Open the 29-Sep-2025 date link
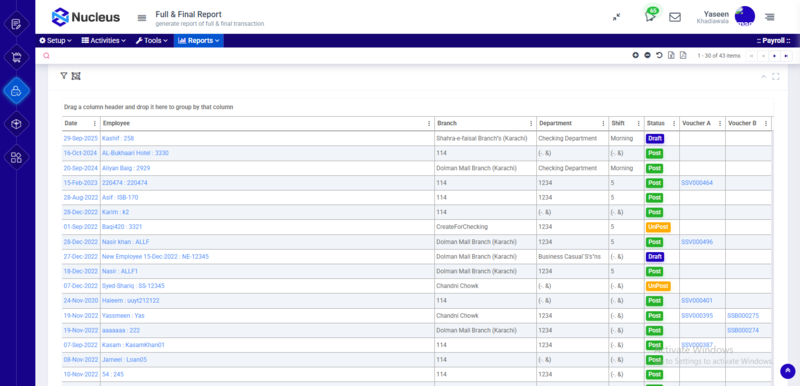This screenshot has width=800, height=386. (x=80, y=138)
